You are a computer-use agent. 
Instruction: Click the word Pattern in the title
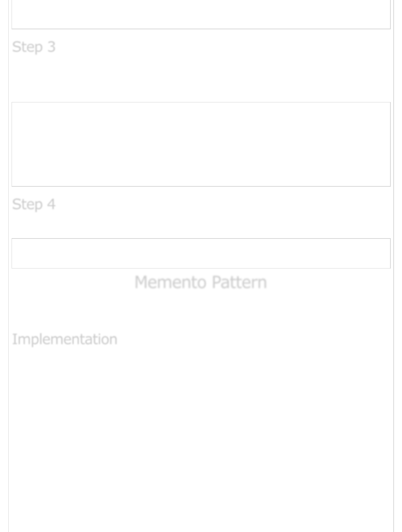coord(239,282)
